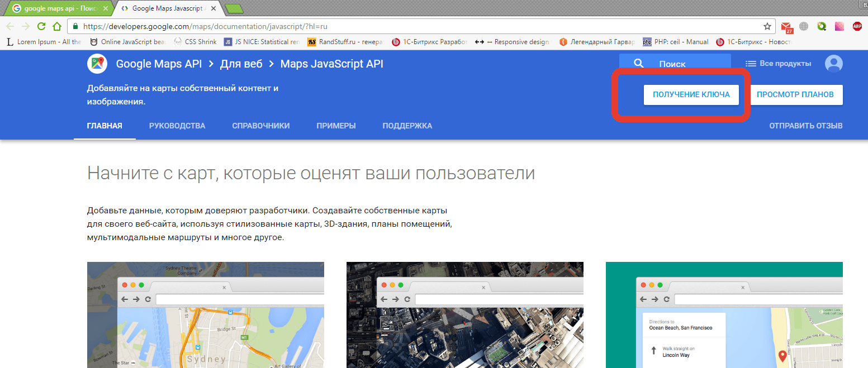Open the 1С-Битрикс Разработ bookmark
Image resolution: width=868 pixels, height=368 pixels.
(x=429, y=42)
